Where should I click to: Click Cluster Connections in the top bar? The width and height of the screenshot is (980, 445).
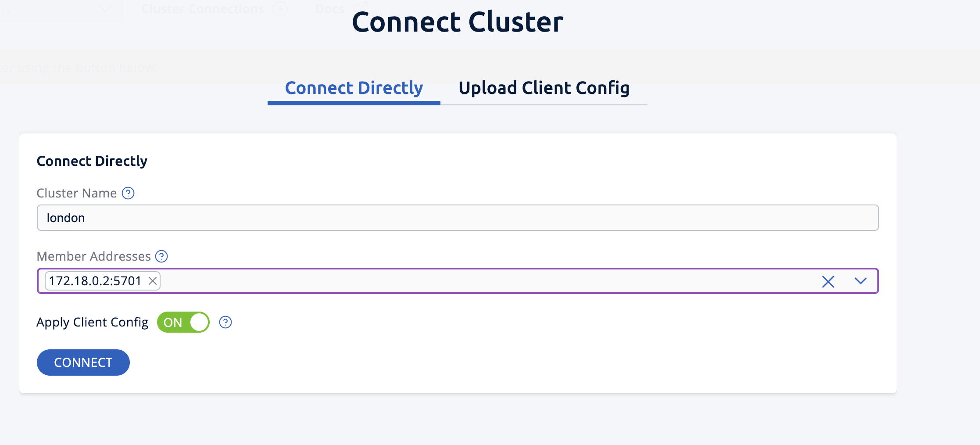203,8
